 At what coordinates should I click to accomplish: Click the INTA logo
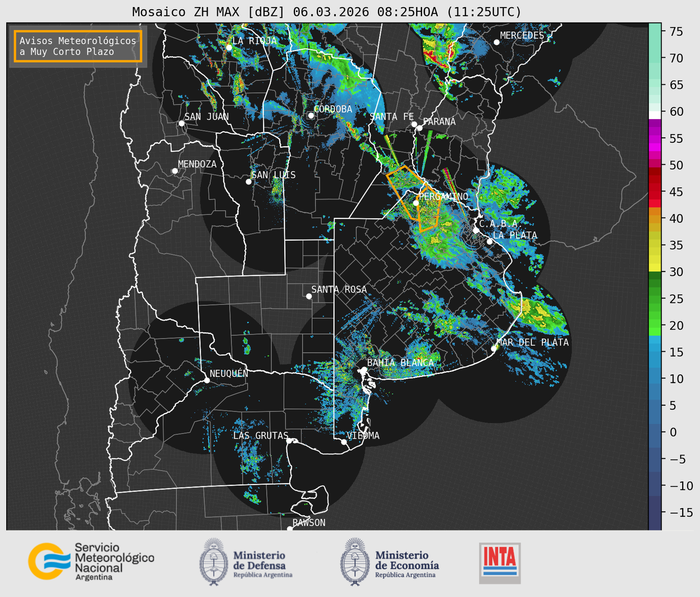(x=500, y=563)
